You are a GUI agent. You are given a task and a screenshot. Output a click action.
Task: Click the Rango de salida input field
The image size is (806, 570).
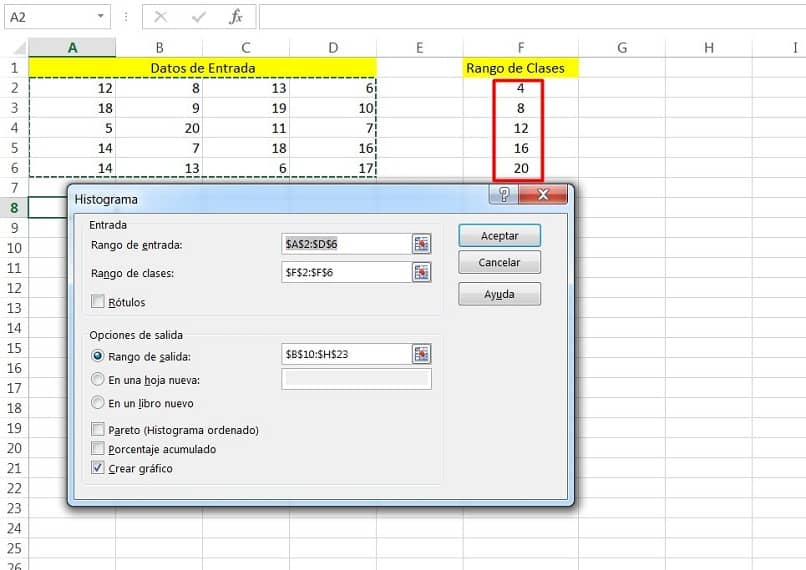click(x=346, y=354)
